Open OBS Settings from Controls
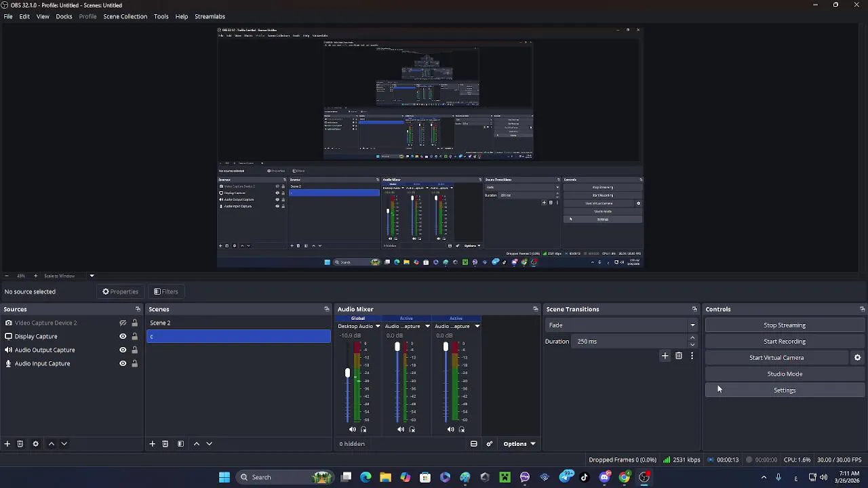The width and height of the screenshot is (868, 488). pos(785,390)
